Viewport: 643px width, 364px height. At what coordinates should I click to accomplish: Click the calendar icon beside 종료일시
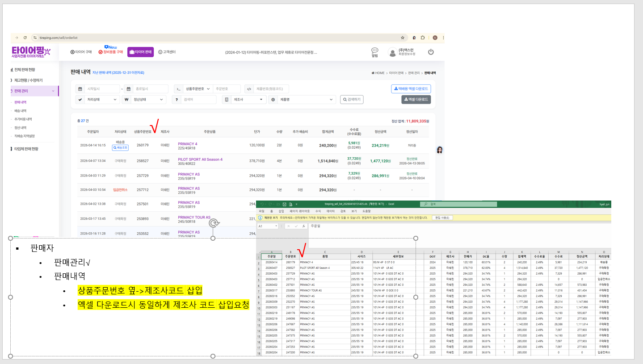[x=128, y=89]
